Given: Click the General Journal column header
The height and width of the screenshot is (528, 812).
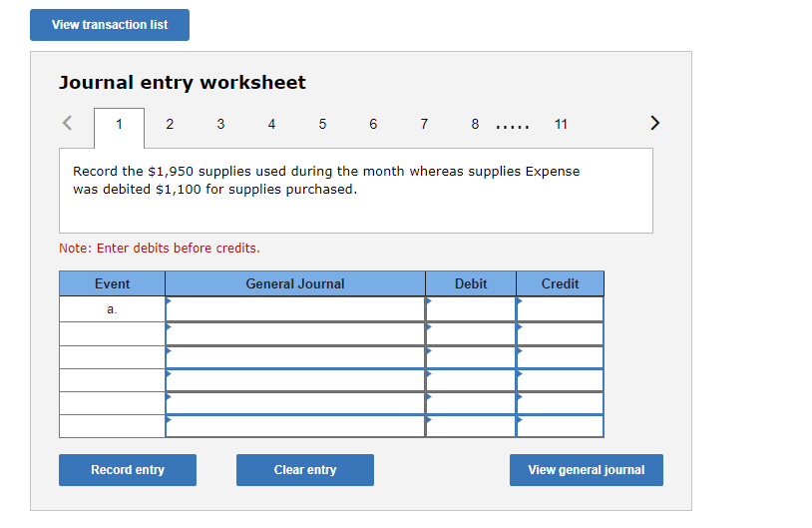Looking at the screenshot, I should (295, 283).
